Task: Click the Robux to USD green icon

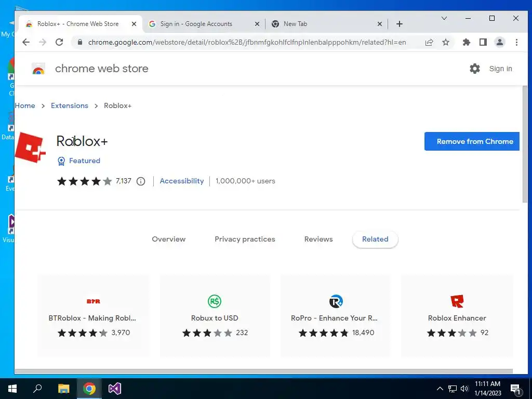Action: pyautogui.click(x=215, y=301)
